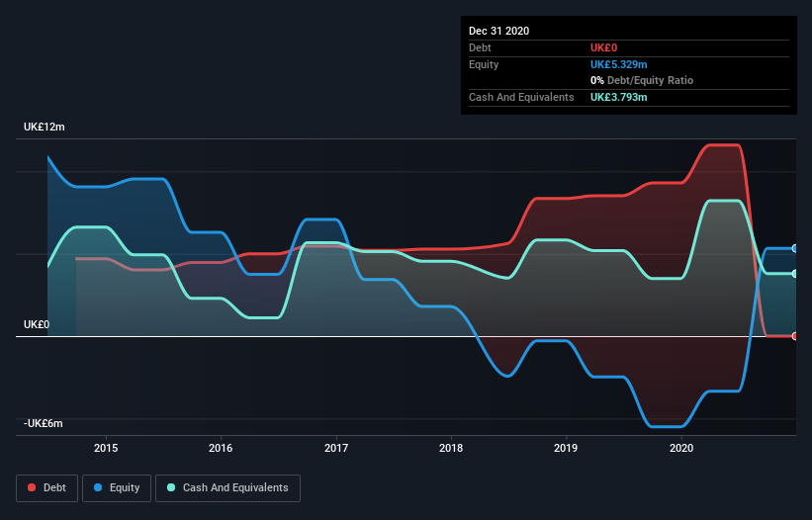This screenshot has height=520, width=812.
Task: Click the 2015 x-axis label
Action: 106,448
